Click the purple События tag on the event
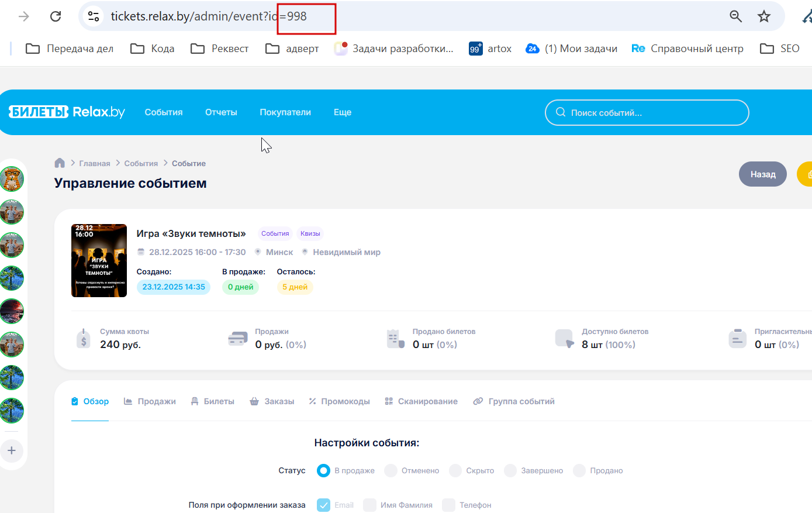Viewport: 812px width, 513px height. coord(275,233)
